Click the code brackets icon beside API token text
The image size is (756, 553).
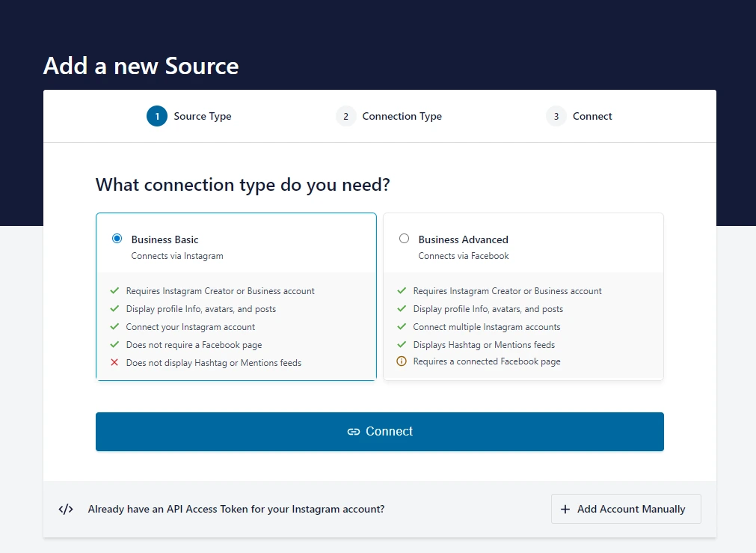66,509
